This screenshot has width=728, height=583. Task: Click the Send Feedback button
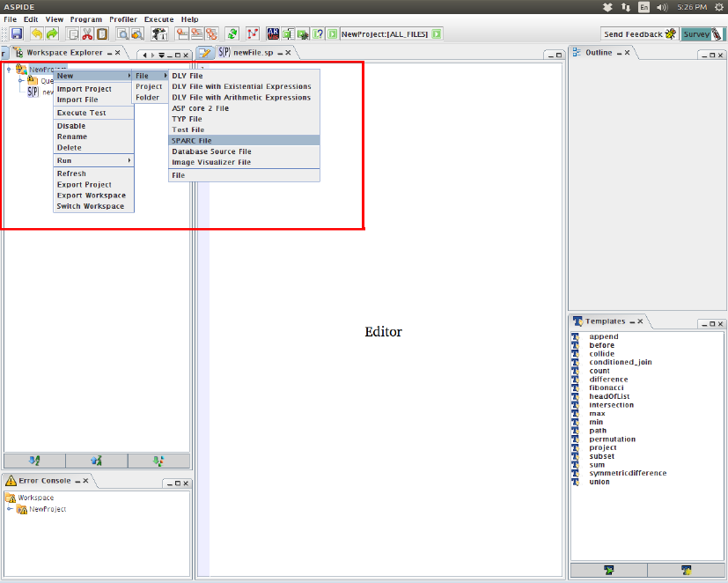tap(640, 34)
